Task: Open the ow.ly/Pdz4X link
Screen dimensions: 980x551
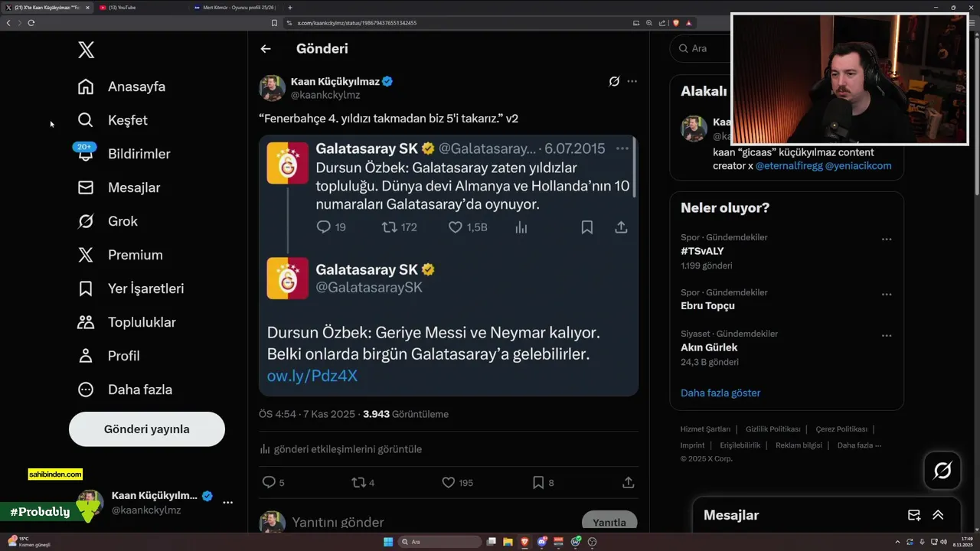Action: click(312, 376)
